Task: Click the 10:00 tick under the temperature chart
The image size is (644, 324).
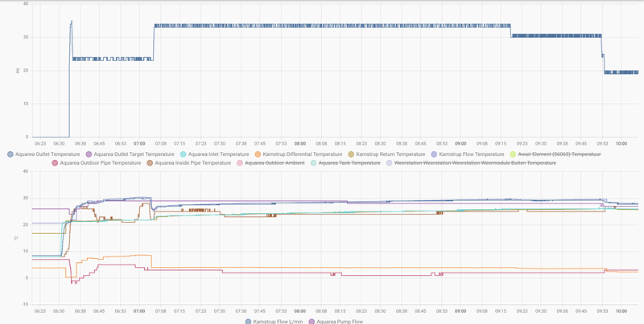Action: point(621,311)
